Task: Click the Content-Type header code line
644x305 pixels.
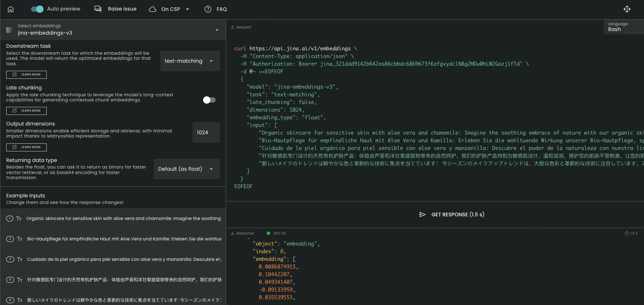Action: pos(297,56)
